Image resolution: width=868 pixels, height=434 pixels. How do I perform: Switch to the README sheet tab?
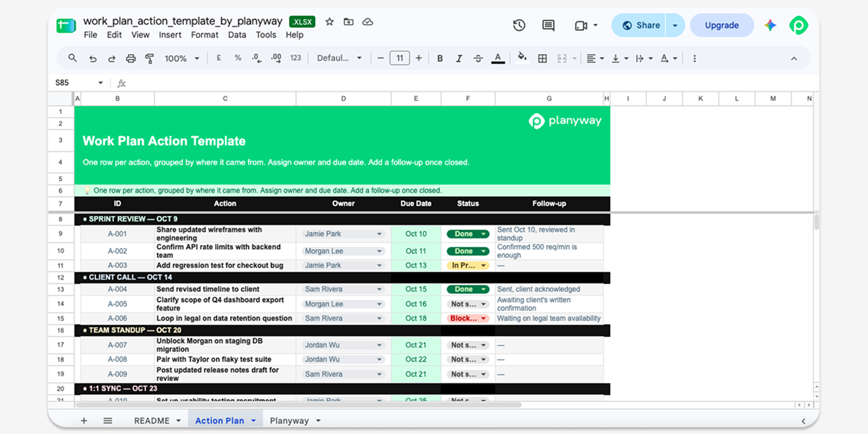point(152,420)
